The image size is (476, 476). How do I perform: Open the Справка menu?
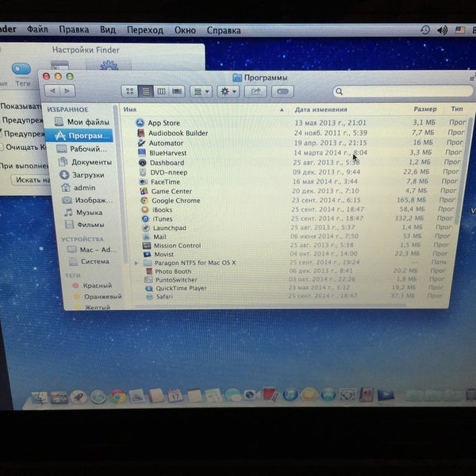[x=224, y=31]
